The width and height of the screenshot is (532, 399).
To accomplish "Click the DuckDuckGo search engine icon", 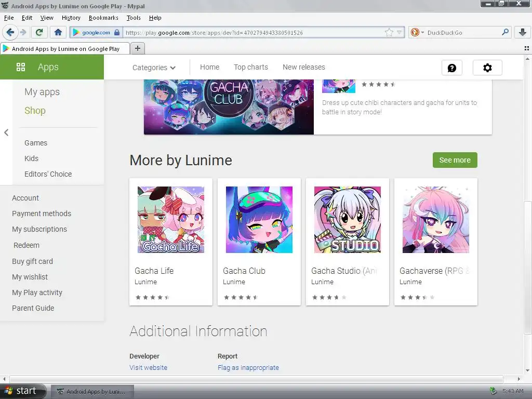I will coord(415,32).
